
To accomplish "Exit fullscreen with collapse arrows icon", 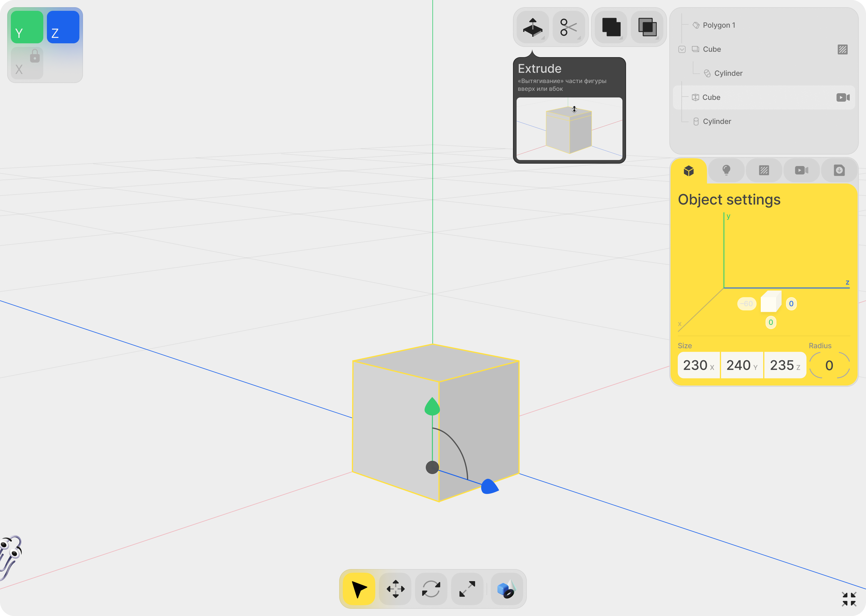I will point(849,599).
